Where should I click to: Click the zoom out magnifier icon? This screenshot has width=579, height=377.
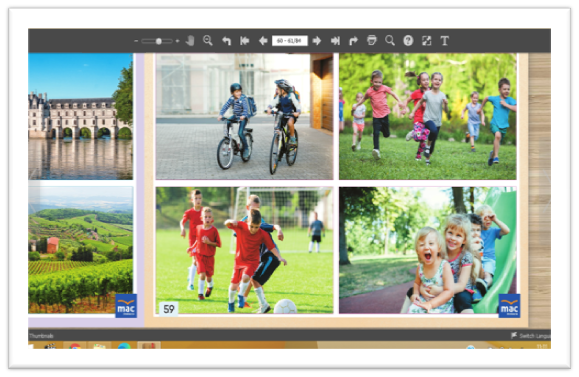(208, 41)
